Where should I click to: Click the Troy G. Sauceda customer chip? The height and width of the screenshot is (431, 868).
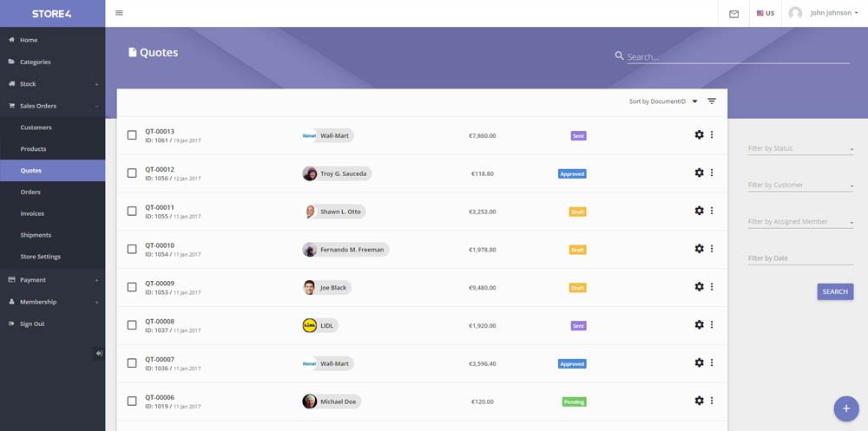(337, 173)
